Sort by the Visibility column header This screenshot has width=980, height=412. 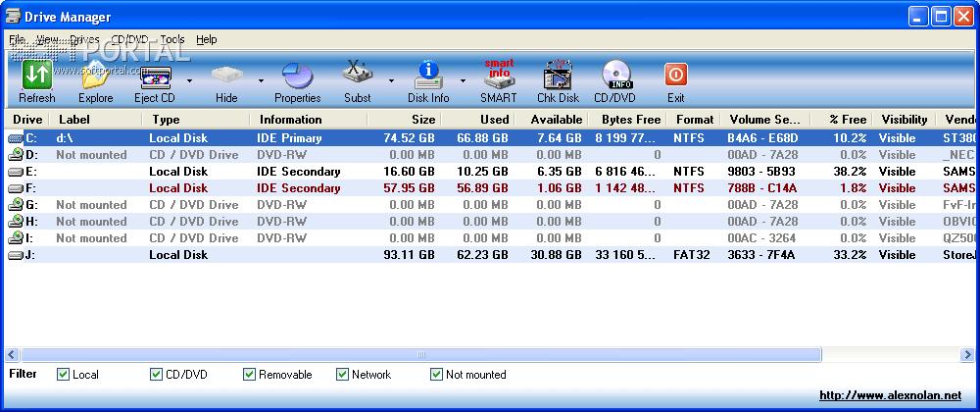click(x=905, y=120)
